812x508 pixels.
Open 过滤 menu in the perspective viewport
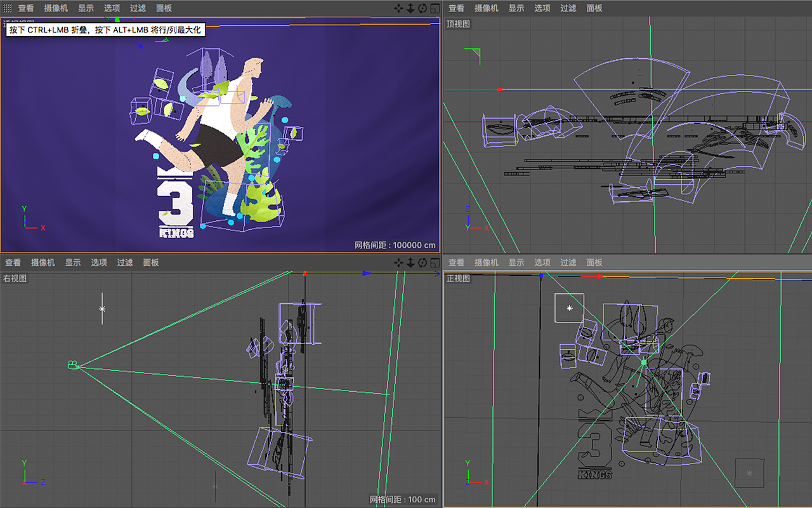pos(138,8)
